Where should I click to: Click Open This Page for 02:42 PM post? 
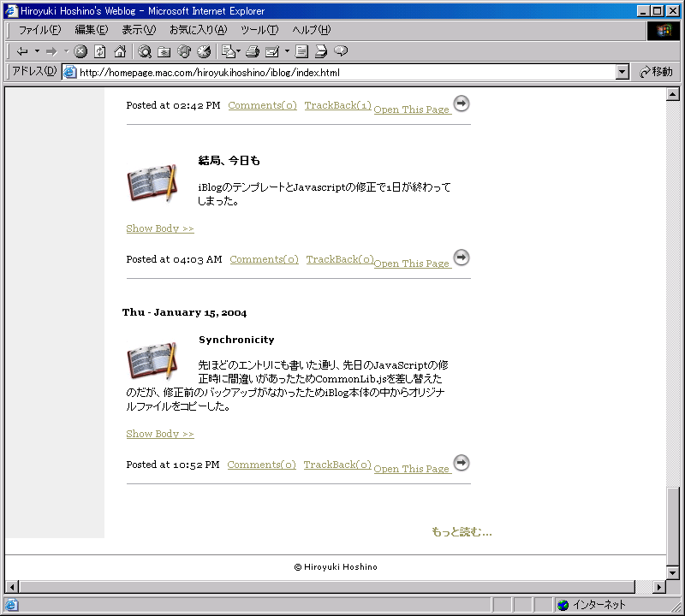pyautogui.click(x=413, y=110)
